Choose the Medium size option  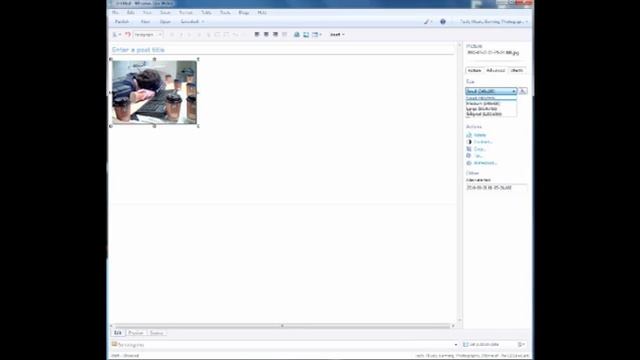[x=491, y=104]
